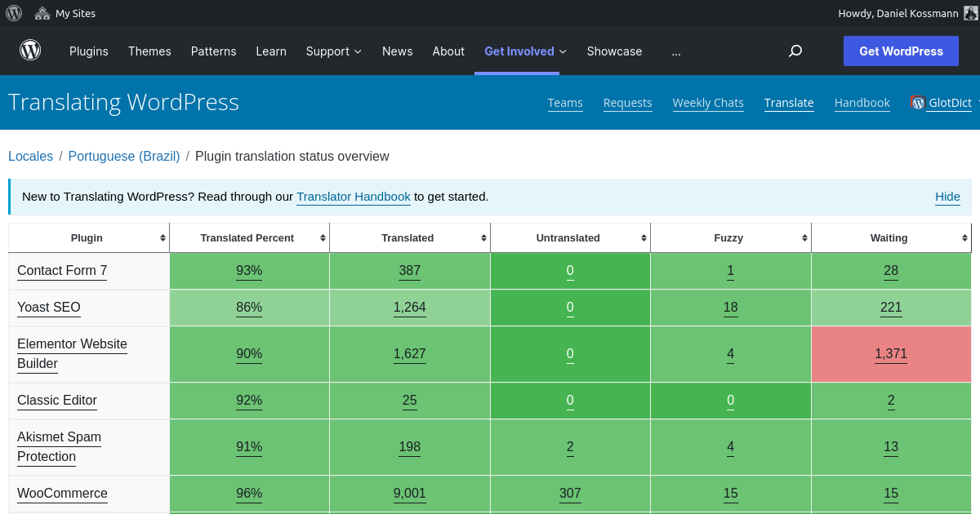Go to WordPress.org via the header logo

tap(30, 51)
